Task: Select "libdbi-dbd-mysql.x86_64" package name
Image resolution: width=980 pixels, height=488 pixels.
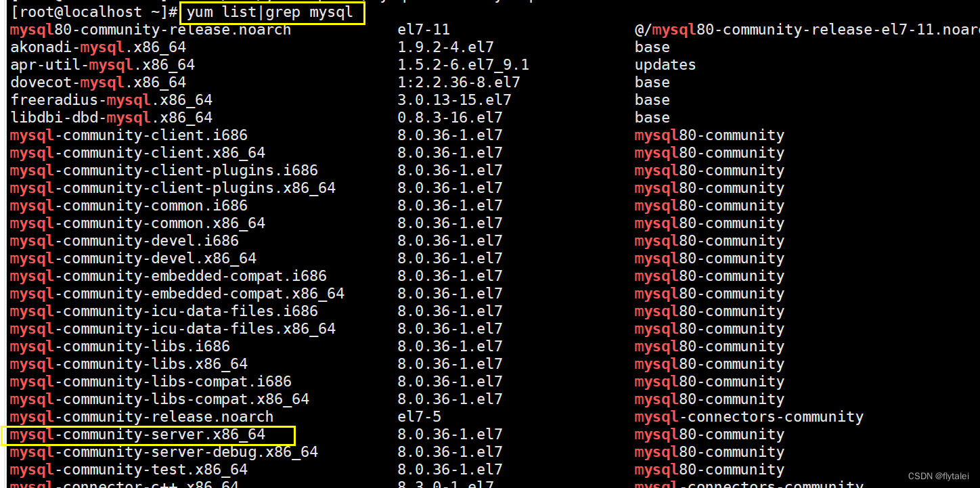Action: tap(111, 118)
